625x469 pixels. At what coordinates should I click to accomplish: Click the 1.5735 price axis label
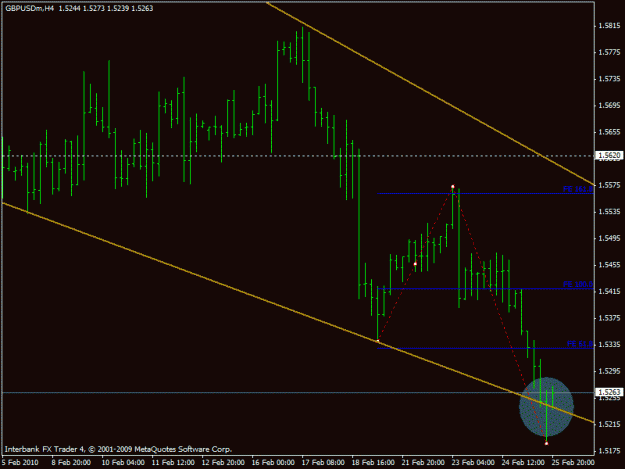point(609,79)
